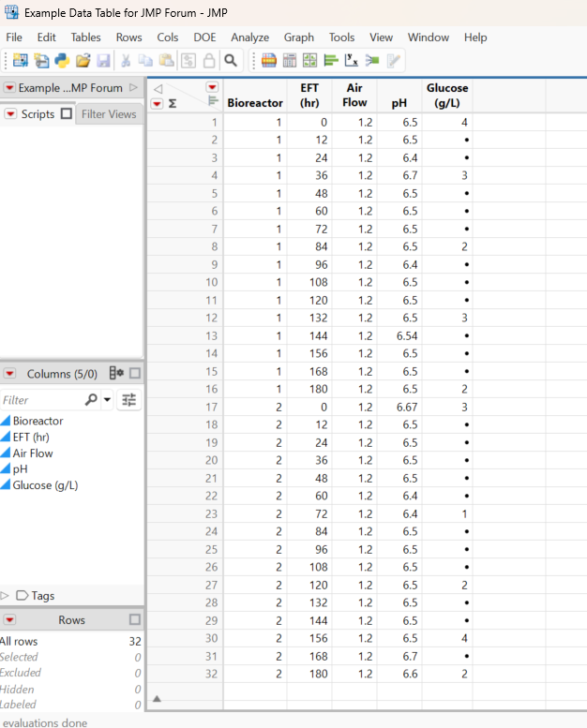Open the Rows menu
The width and height of the screenshot is (587, 728).
pyautogui.click(x=128, y=37)
